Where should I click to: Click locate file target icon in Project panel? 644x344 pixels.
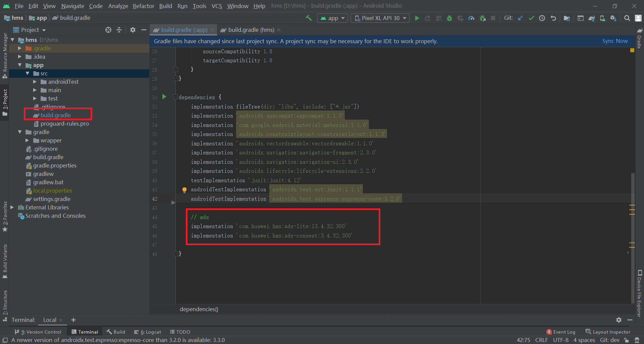[x=108, y=30]
